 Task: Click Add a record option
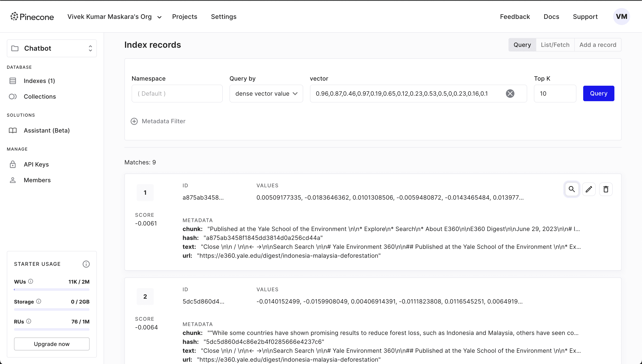598,45
